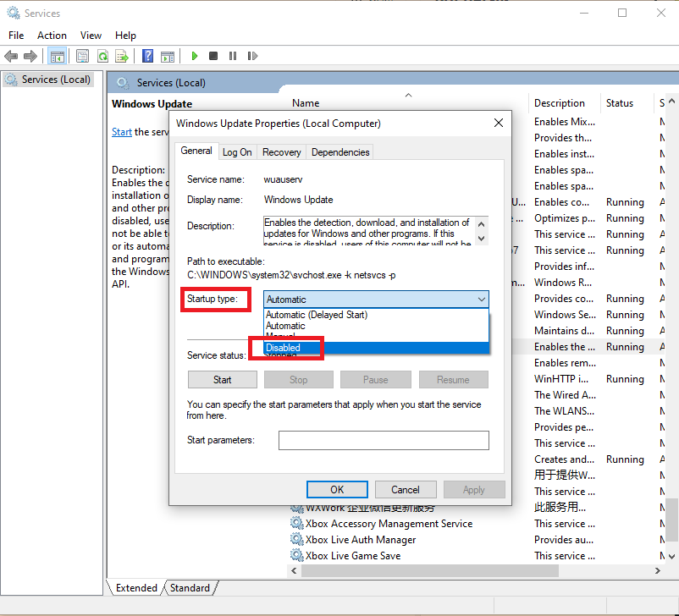Toggle Show/Hide Console Tree icon
Viewport: 679px width, 616px height.
58,56
